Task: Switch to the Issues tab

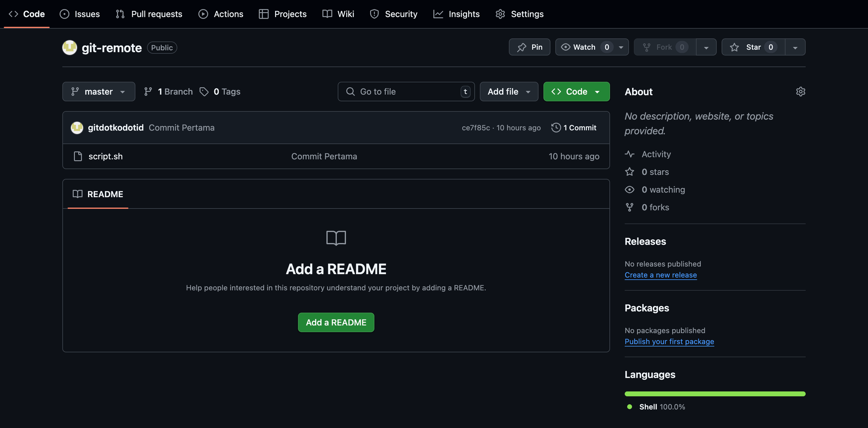Action: [x=80, y=14]
